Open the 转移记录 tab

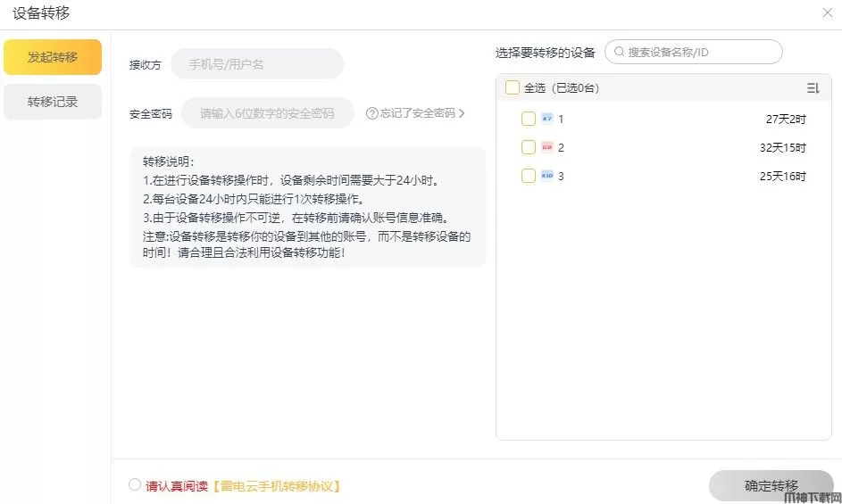53,102
